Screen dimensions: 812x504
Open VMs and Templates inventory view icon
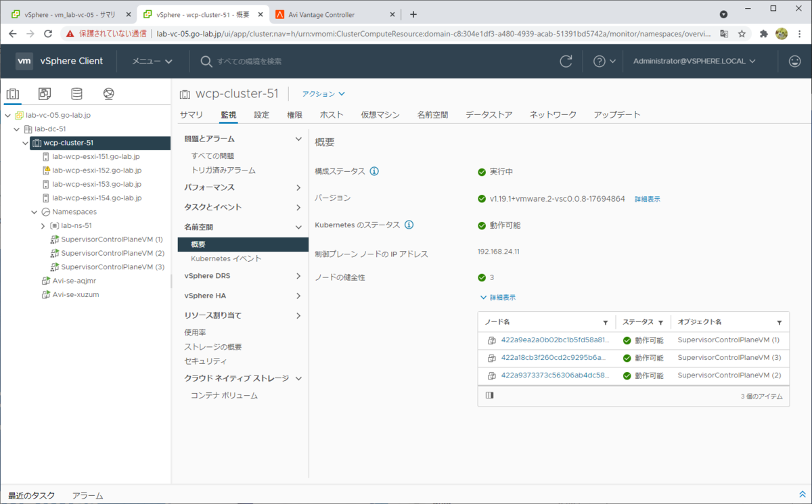[x=45, y=94]
